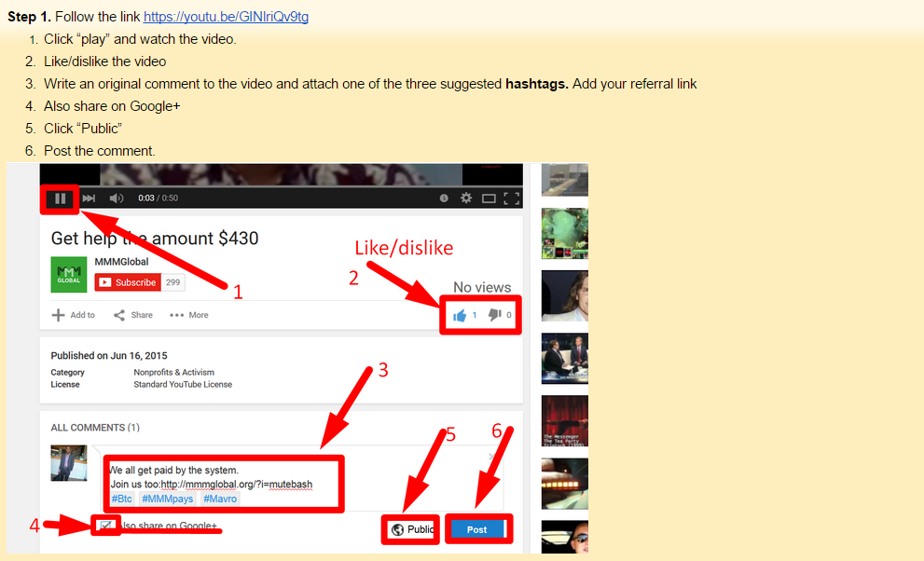Subscribe to the MMMGlobal channel
This screenshot has width=924, height=561.
point(128,282)
